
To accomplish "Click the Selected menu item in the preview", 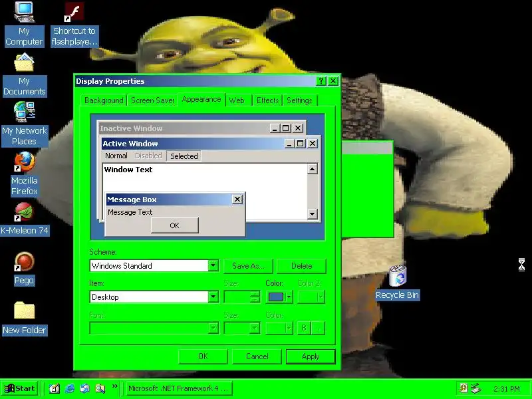I will click(184, 156).
